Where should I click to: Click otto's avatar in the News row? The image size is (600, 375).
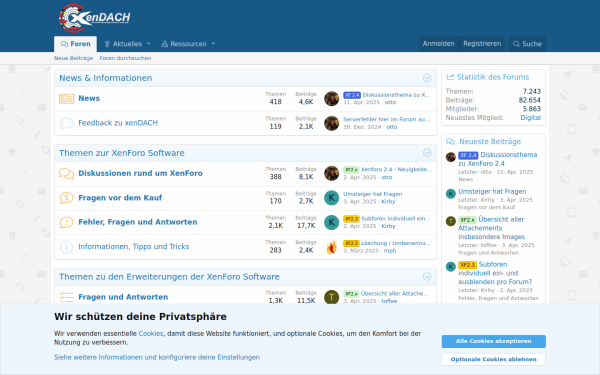[x=331, y=99]
